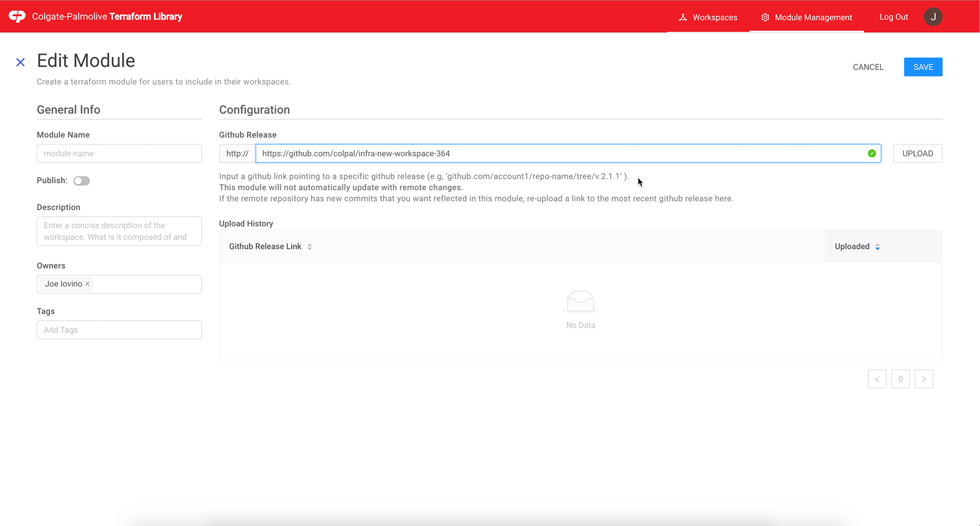Viewport: 980px width, 526px height.
Task: Open the J user avatar
Action: (x=933, y=17)
